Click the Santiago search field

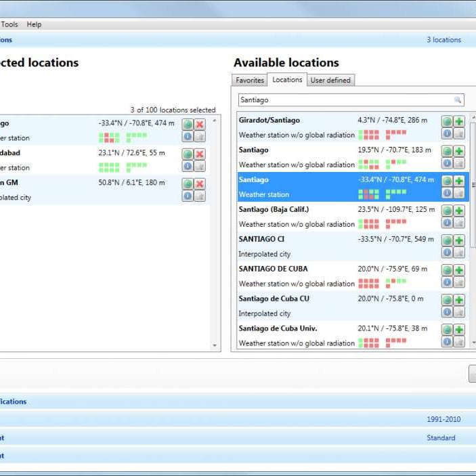pos(351,100)
